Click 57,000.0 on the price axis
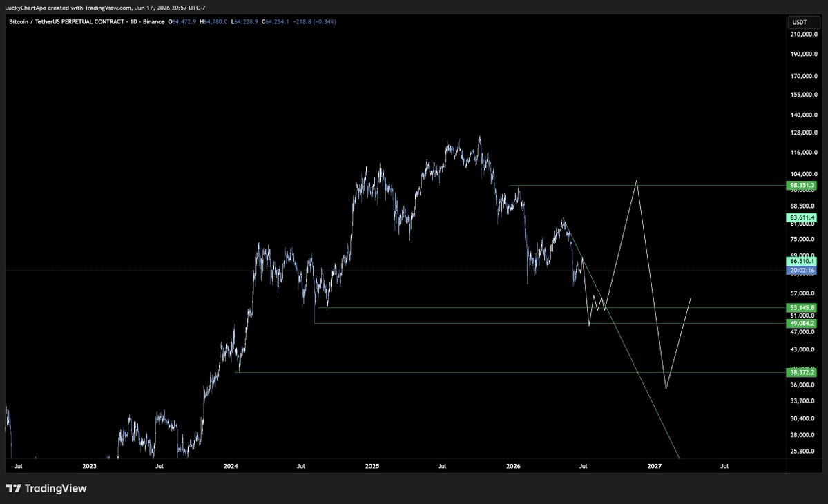 pos(802,293)
